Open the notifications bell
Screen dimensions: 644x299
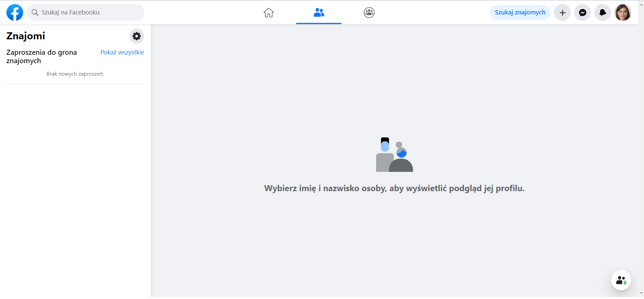click(x=603, y=13)
